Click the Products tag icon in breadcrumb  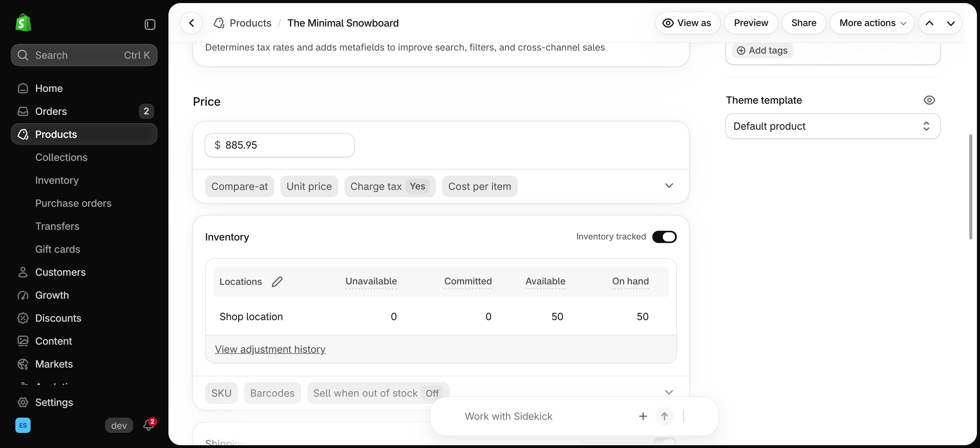(x=219, y=23)
